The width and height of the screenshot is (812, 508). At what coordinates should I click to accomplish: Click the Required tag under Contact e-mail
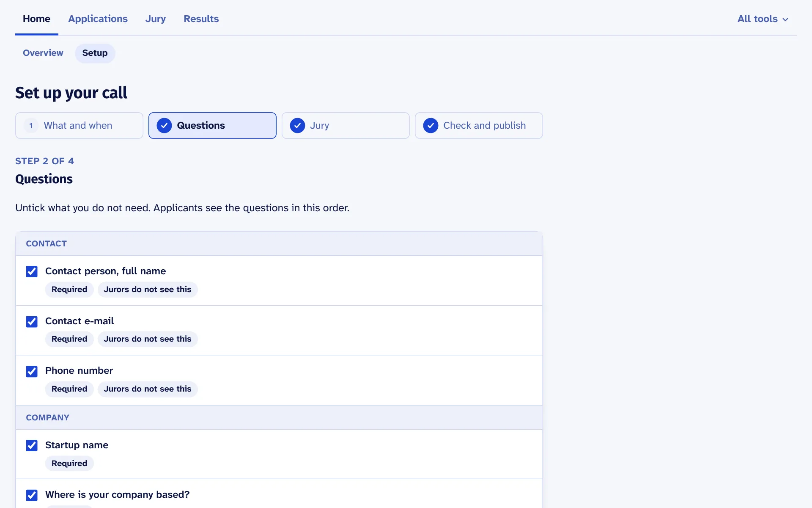[69, 339]
